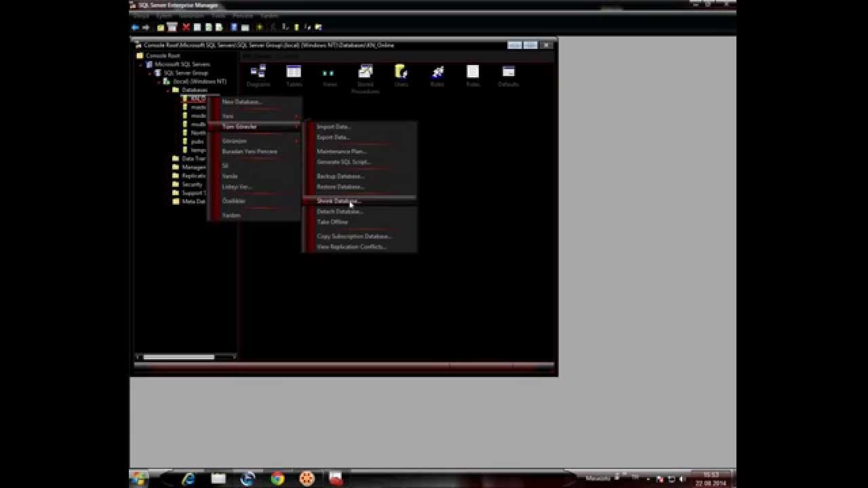Click the red X Delete toolbar icon

coord(186,27)
